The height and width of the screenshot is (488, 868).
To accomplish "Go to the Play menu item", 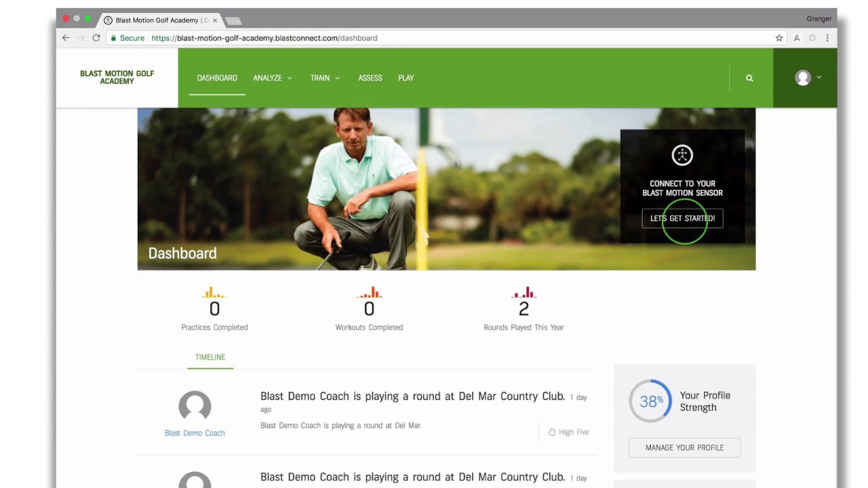I will (406, 78).
